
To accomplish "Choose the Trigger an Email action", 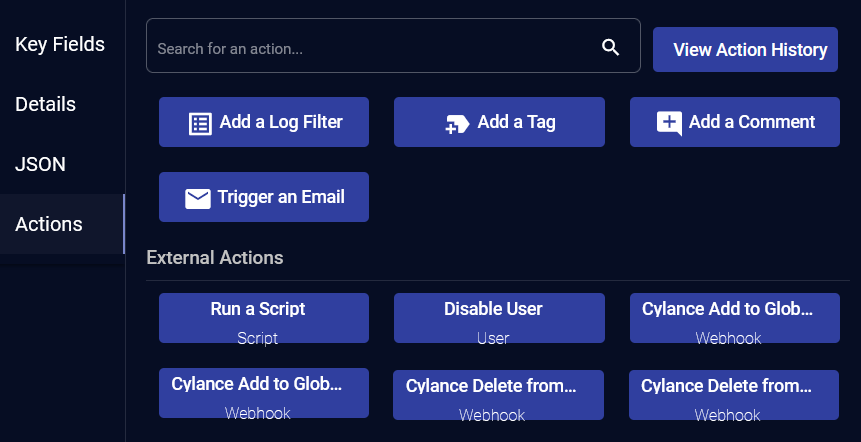I will 264,197.
